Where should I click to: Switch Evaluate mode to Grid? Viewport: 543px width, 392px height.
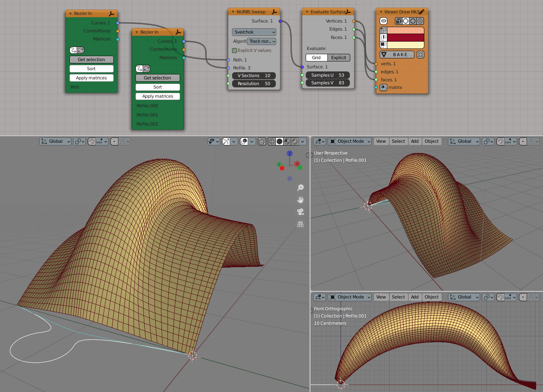tap(316, 58)
